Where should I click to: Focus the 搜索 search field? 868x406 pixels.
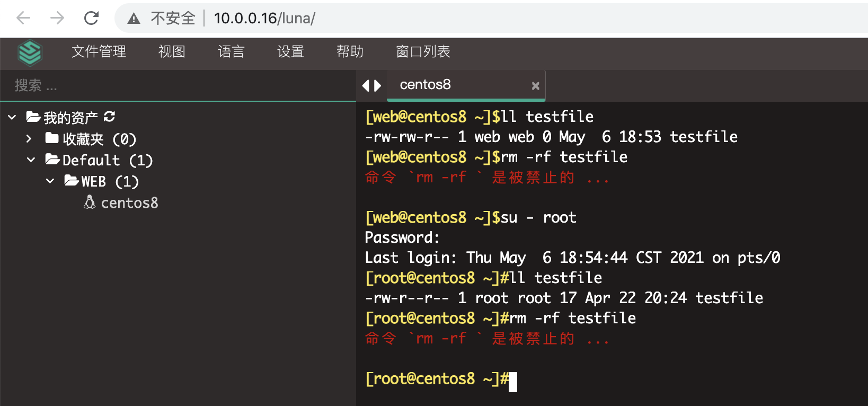pyautogui.click(x=178, y=85)
